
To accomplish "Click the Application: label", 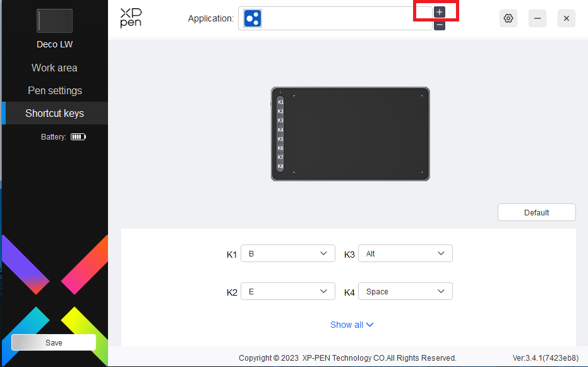I will tap(211, 18).
